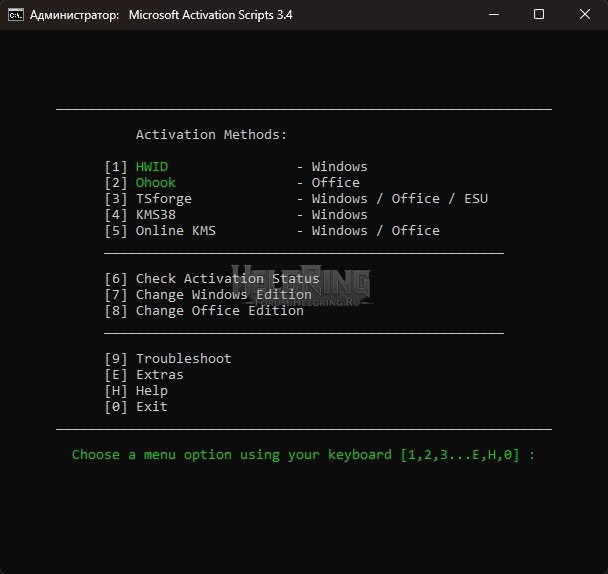The height and width of the screenshot is (574, 608).
Task: Click the command prompt icon in title bar
Action: coord(16,15)
